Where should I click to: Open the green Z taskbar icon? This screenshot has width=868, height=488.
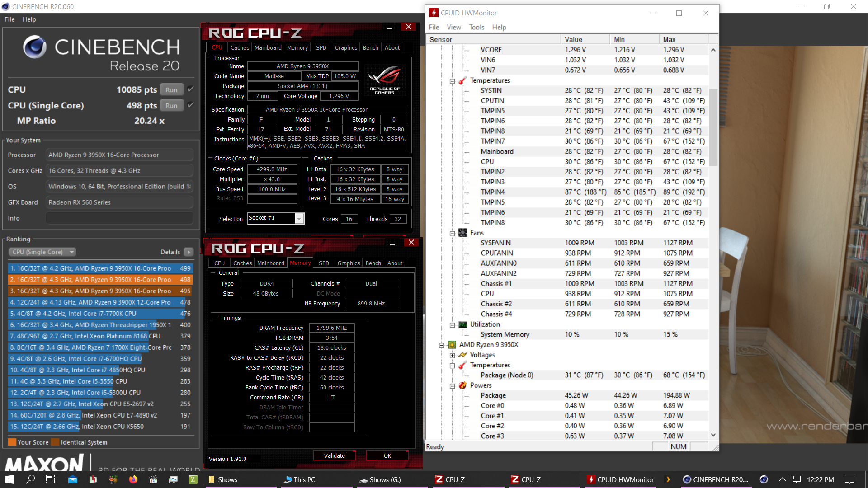click(x=193, y=479)
